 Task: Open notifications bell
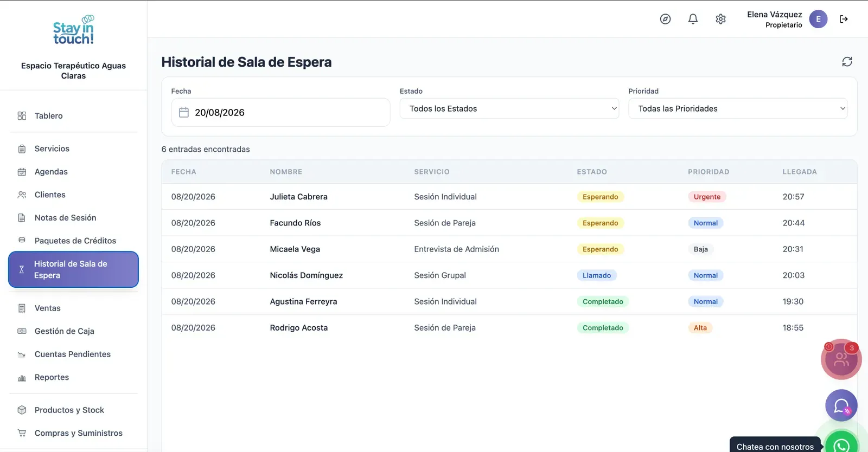[693, 19]
